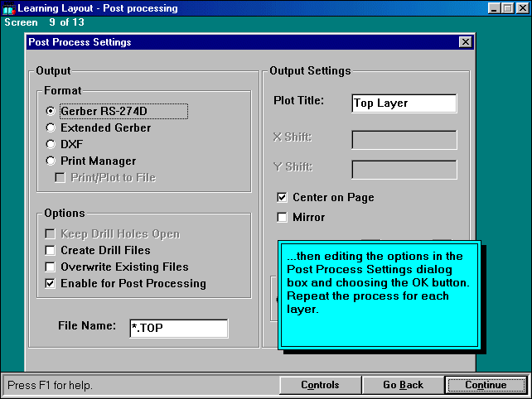Image resolution: width=532 pixels, height=399 pixels.
Task: Click the Plot Title text field
Action: [x=404, y=103]
